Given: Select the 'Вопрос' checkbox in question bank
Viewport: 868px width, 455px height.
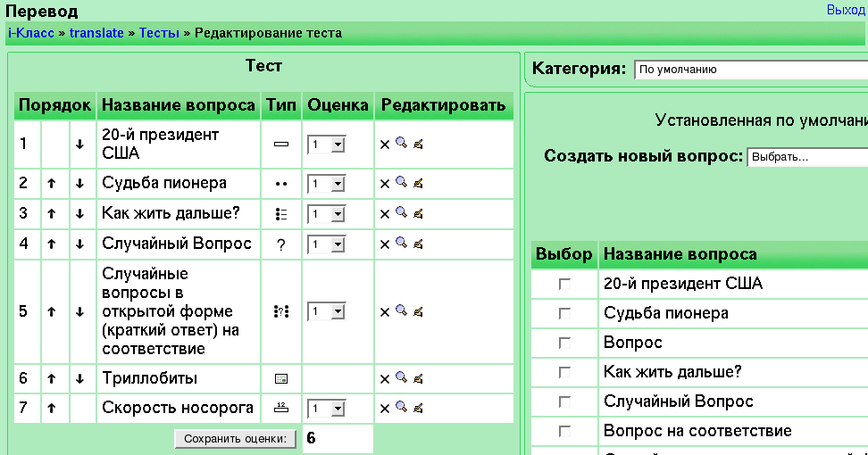Looking at the screenshot, I should point(563,343).
